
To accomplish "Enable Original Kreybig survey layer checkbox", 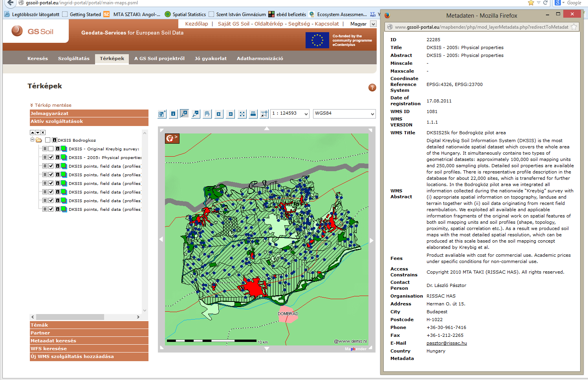I will [x=51, y=149].
